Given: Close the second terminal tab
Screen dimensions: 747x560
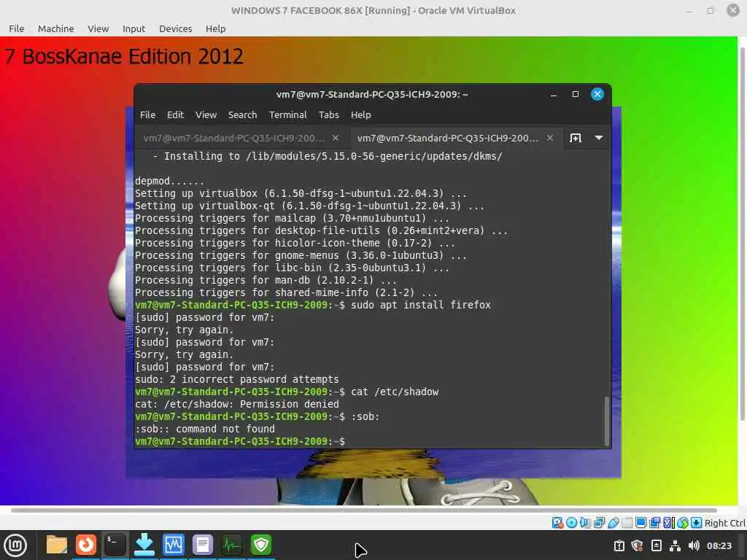Looking at the screenshot, I should (x=550, y=138).
